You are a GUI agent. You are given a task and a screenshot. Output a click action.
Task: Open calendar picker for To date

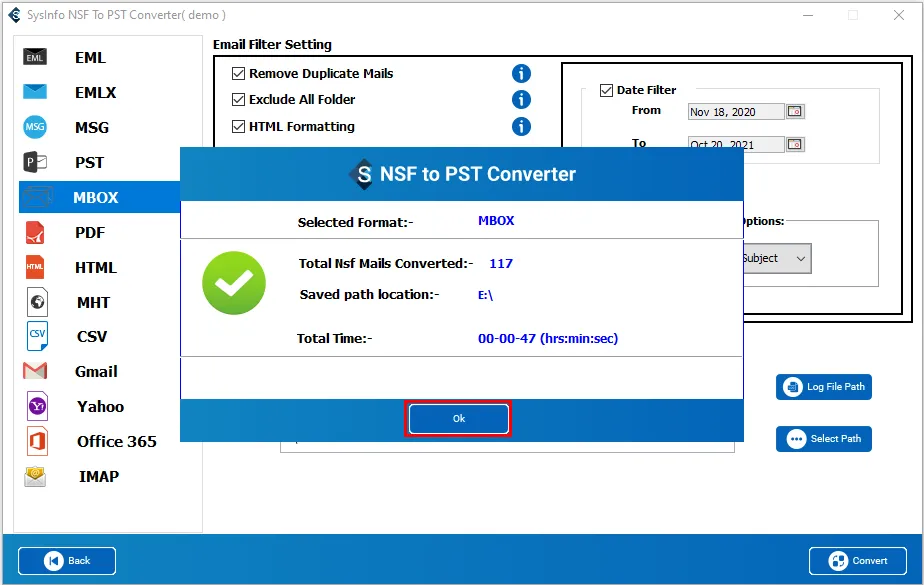click(x=794, y=144)
